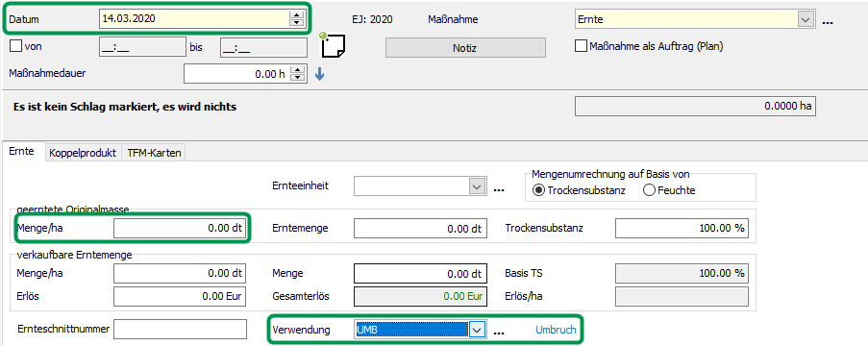Check 'Maßnahme als Auftrag (Plan)'
The image size is (868, 346).
[x=581, y=46]
